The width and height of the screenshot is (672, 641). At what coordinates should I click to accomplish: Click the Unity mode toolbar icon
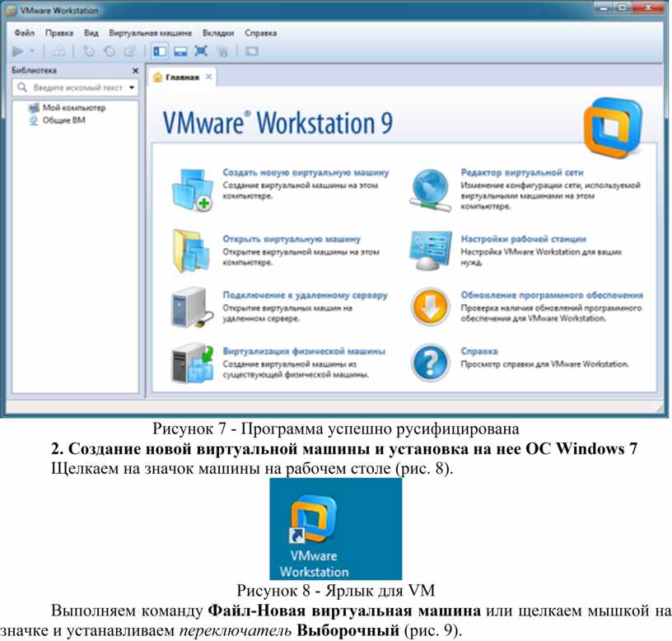click(222, 52)
